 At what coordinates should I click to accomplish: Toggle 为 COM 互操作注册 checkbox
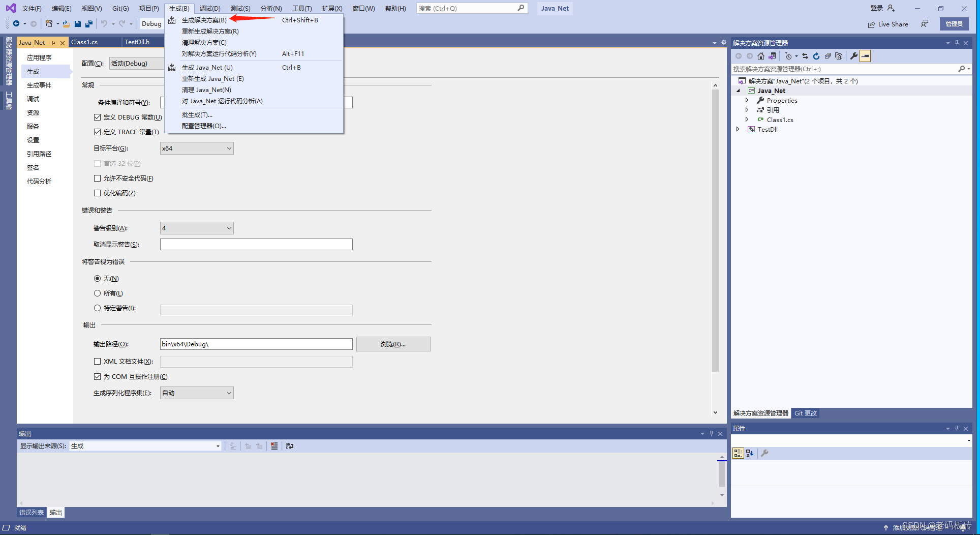click(x=97, y=376)
